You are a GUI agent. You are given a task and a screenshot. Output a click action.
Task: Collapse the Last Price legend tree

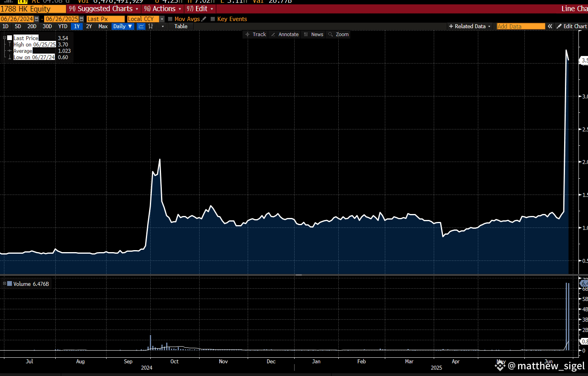click(5, 38)
